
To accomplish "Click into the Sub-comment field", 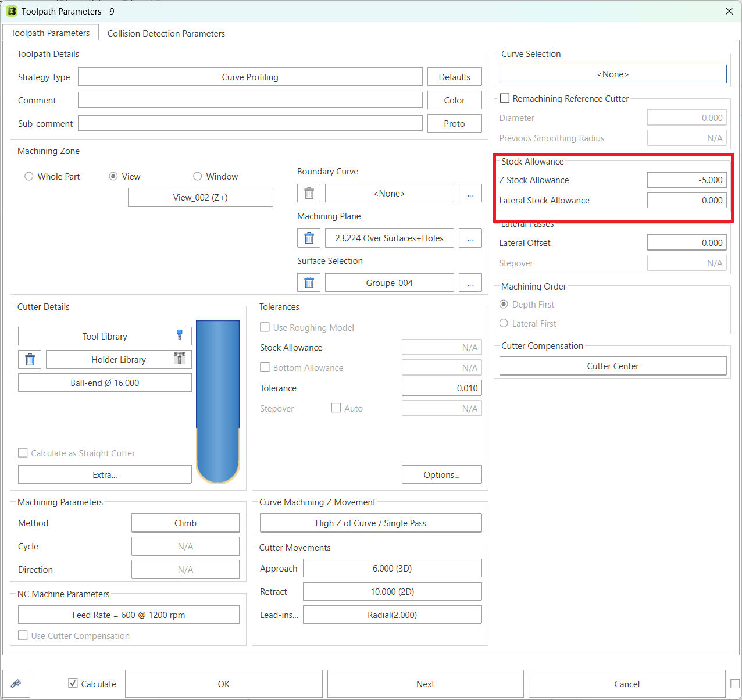I will coord(250,123).
